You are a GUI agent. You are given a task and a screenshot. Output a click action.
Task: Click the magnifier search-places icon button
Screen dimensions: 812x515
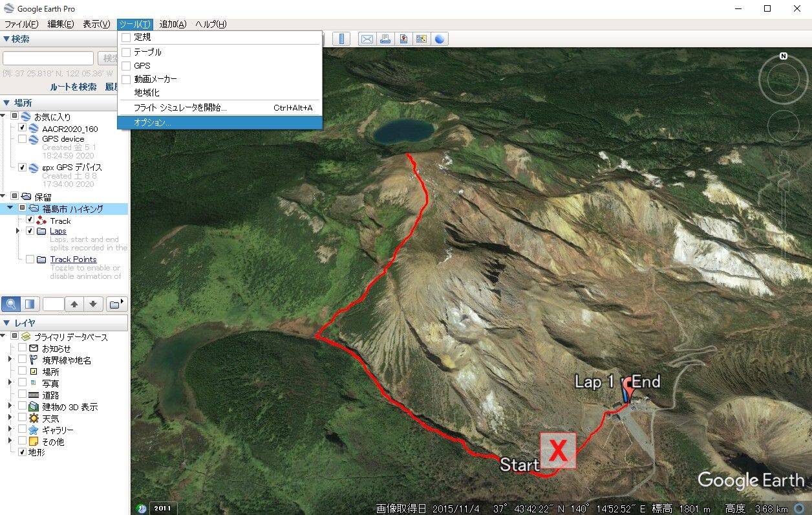(x=11, y=304)
